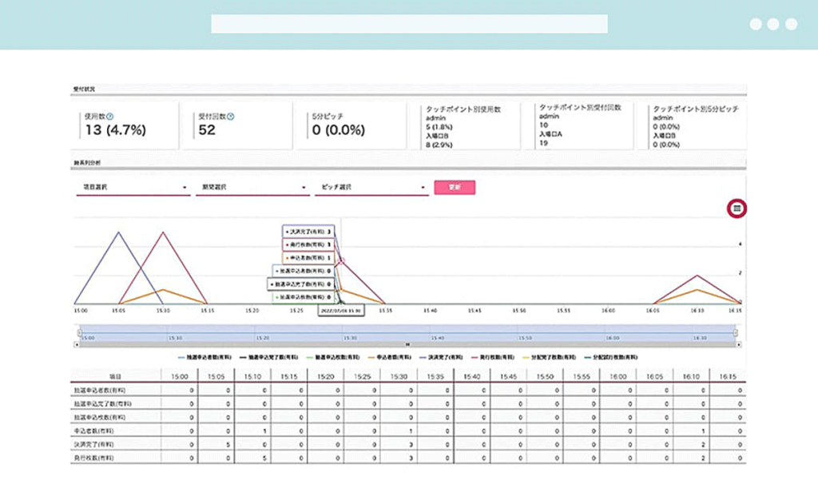Viewport: 818px width, 504px height.
Task: Click help icon next to 使用数
Action: coord(110,117)
